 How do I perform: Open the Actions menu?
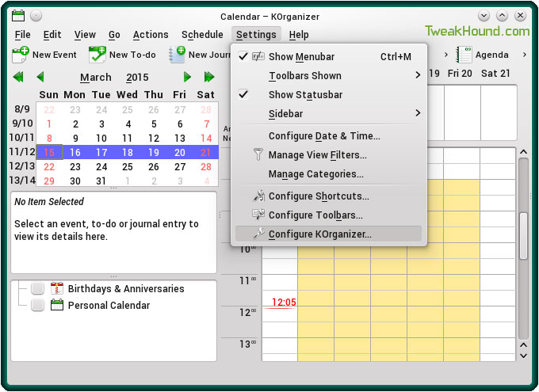pyautogui.click(x=151, y=35)
